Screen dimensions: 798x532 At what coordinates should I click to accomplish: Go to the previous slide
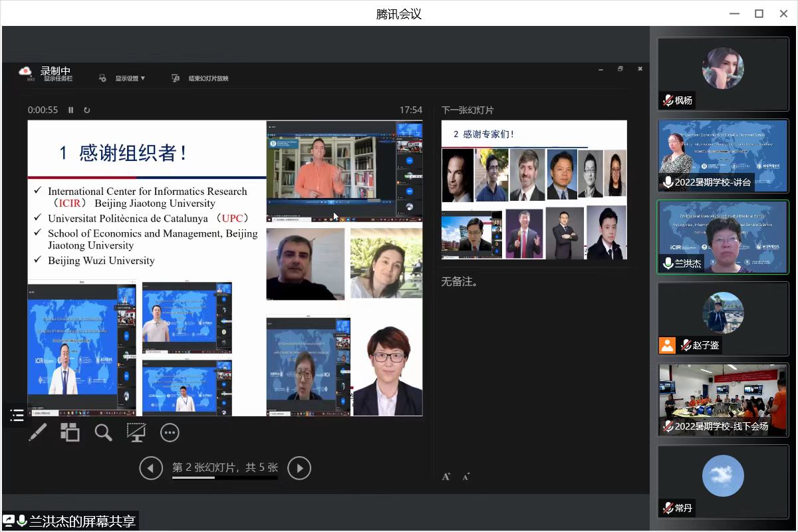[x=151, y=468]
